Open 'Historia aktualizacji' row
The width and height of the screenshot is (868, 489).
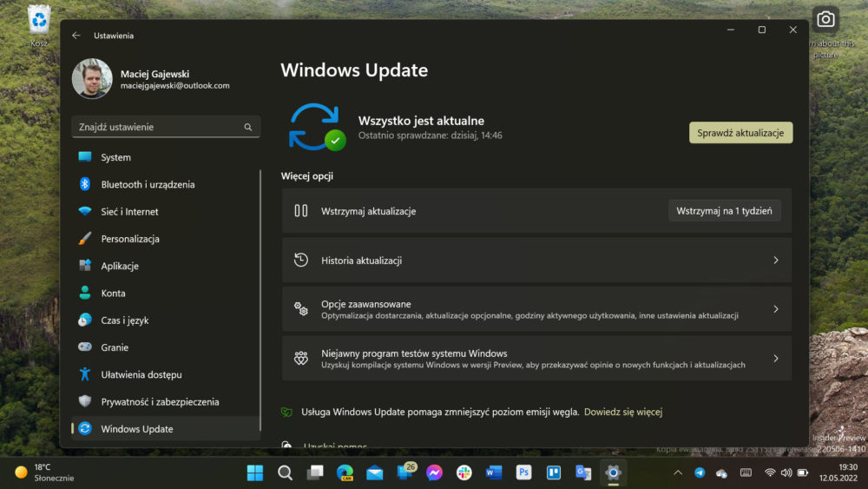click(x=536, y=261)
